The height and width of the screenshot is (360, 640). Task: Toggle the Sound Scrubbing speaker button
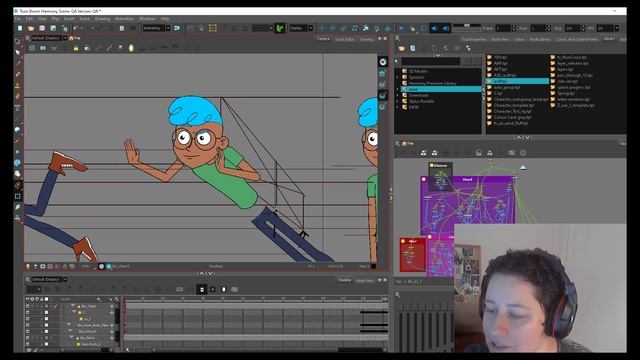click(445, 28)
